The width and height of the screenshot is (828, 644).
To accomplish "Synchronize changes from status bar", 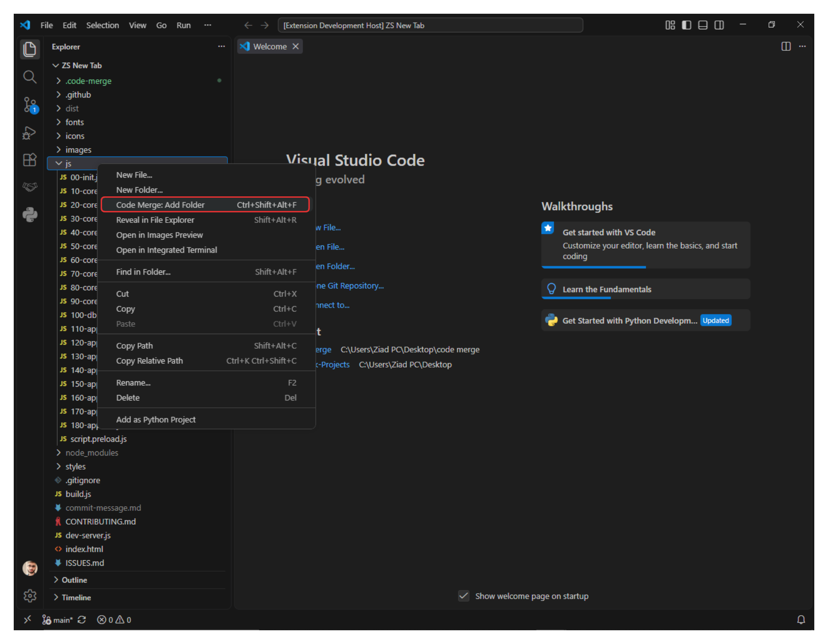I will point(82,620).
